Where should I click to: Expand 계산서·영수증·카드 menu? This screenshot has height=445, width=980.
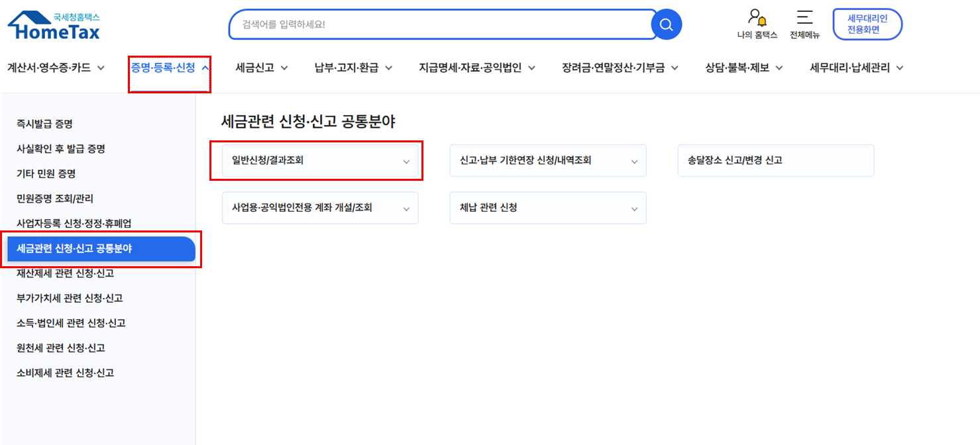[x=56, y=68]
